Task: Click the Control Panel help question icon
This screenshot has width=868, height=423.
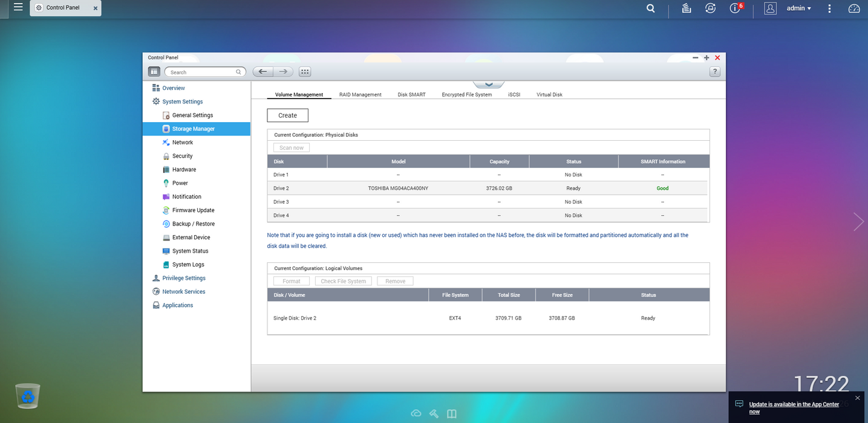Action: point(714,72)
